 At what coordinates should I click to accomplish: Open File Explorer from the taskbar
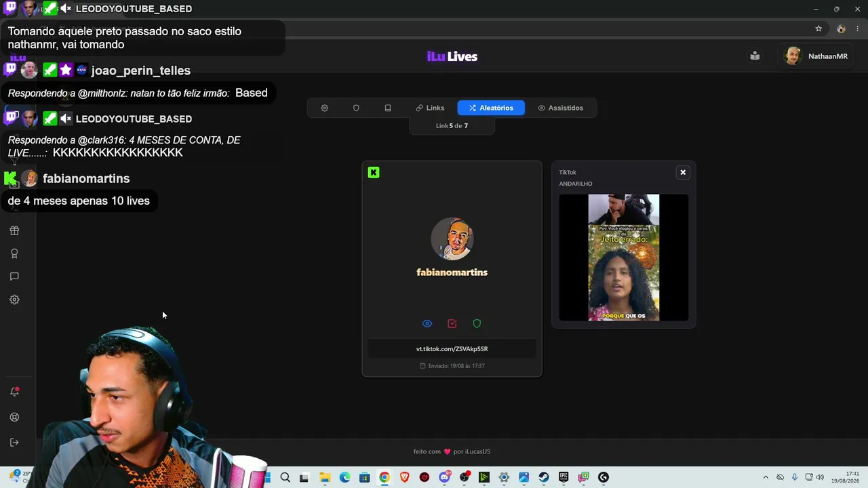click(325, 477)
